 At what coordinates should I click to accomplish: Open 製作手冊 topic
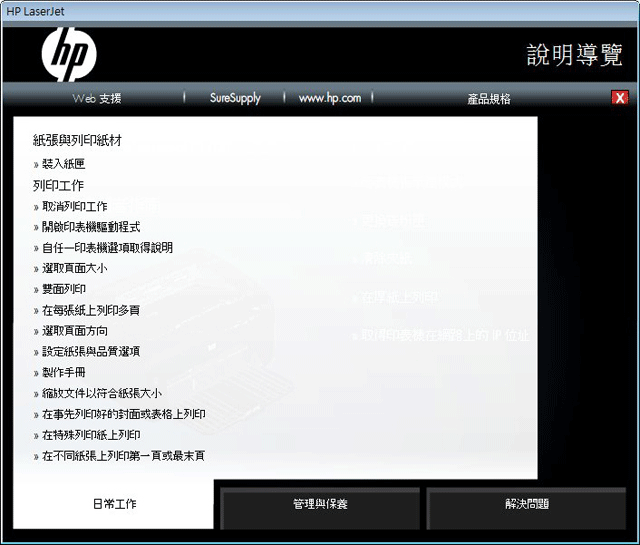64,372
